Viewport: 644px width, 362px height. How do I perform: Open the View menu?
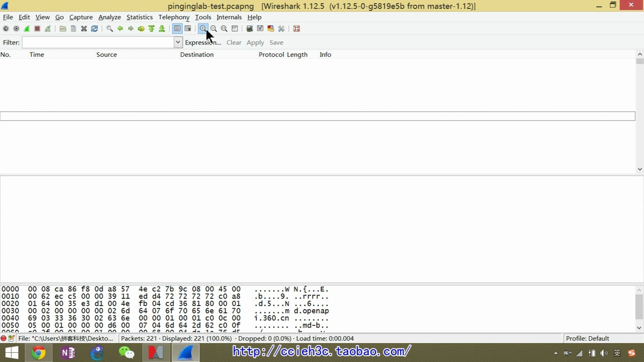tap(42, 17)
